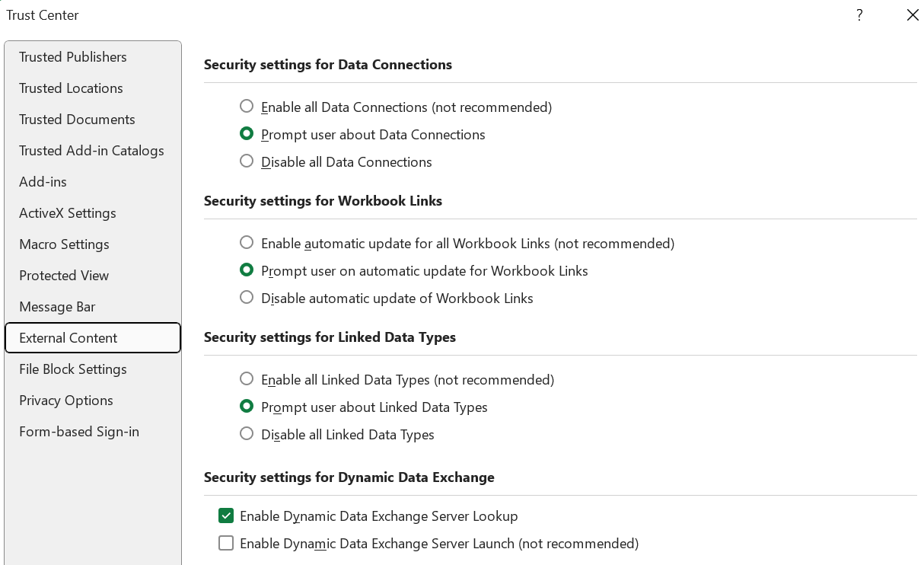Disable automatic update of Workbook Links
Viewport: 924px width, 565px height.
click(x=247, y=297)
